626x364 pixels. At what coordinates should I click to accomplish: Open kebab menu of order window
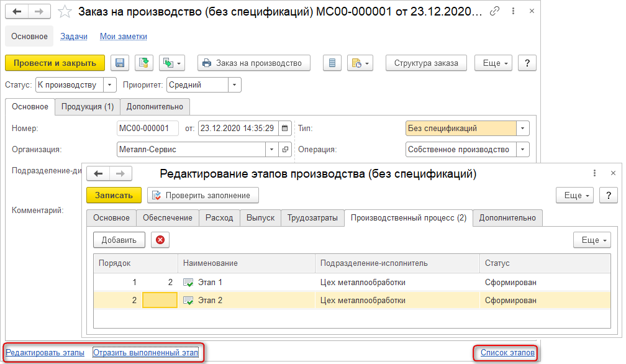513,11
